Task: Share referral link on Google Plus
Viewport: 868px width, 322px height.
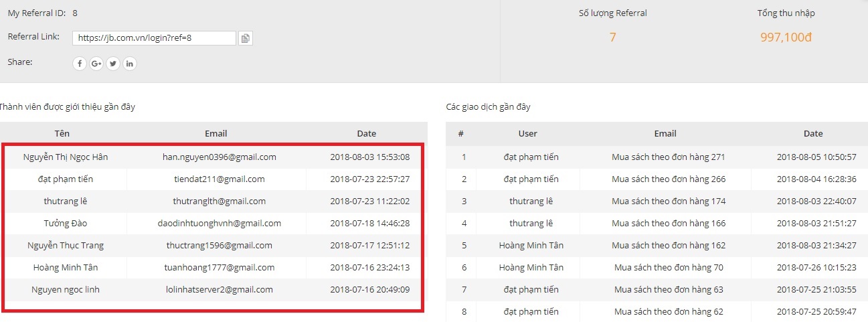Action: 96,64
